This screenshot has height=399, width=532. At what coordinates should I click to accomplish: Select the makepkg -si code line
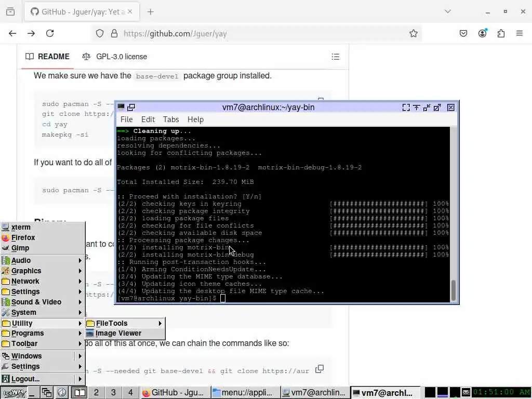(65, 135)
